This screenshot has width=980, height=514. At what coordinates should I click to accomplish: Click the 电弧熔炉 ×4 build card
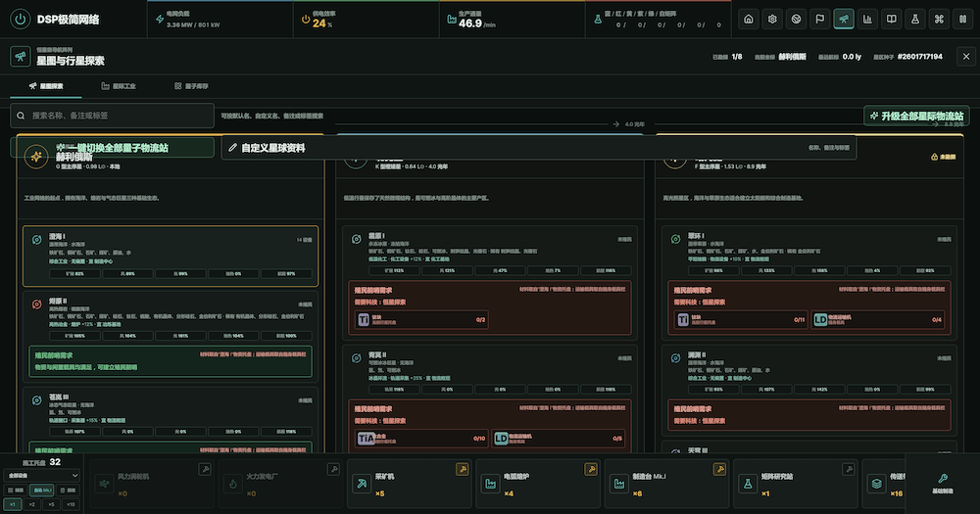tap(539, 484)
